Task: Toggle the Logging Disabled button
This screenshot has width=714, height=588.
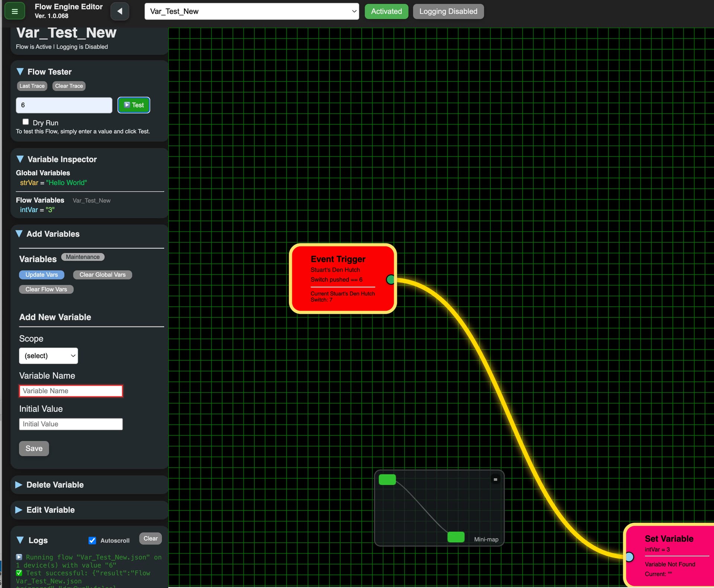Action: point(448,11)
